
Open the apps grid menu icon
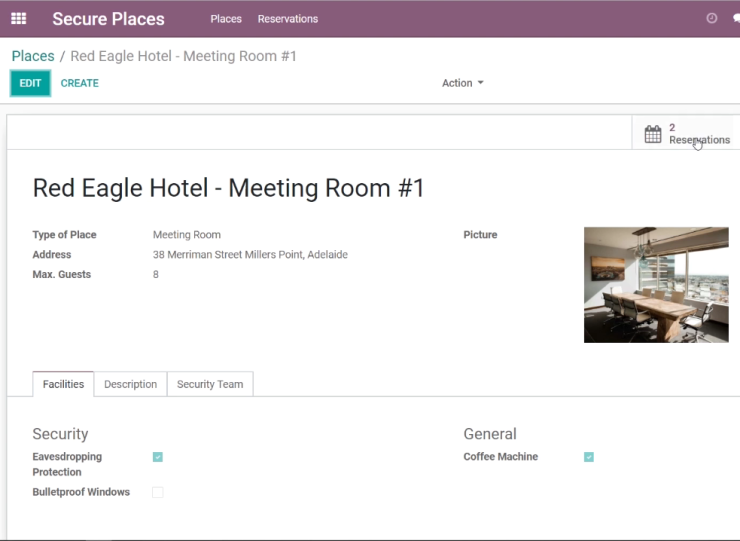tap(18, 19)
